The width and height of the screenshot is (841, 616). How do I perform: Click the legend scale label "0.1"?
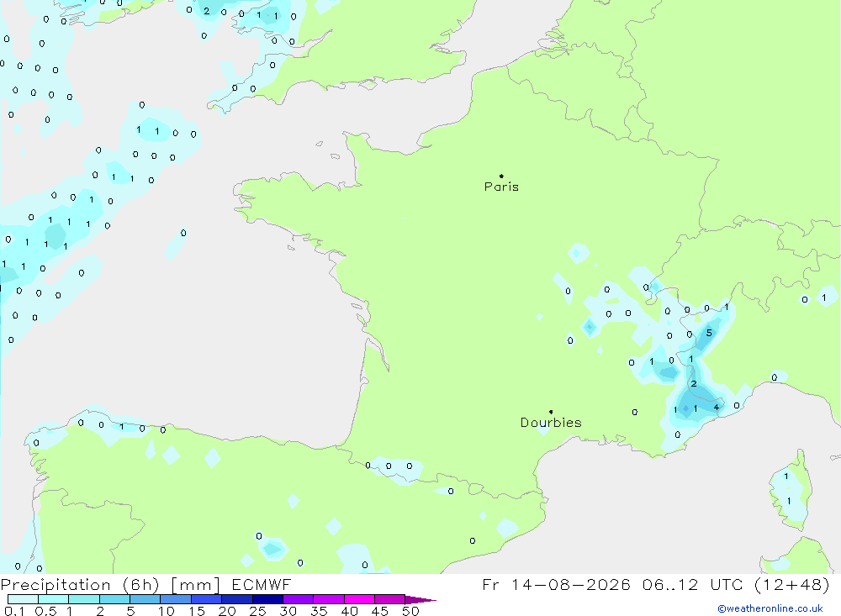14,611
